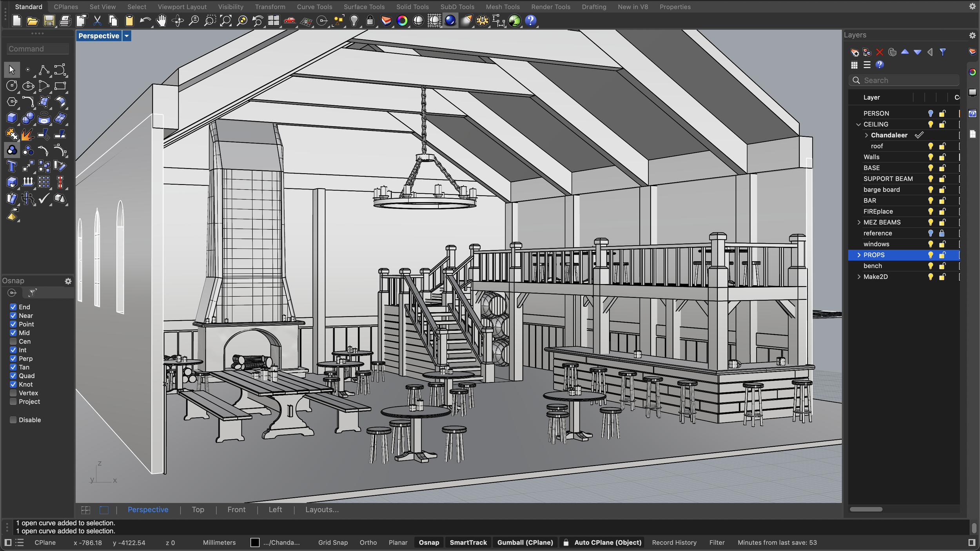The image size is (980, 551).
Task: Collapse the CEILING layer group
Action: pos(858,124)
